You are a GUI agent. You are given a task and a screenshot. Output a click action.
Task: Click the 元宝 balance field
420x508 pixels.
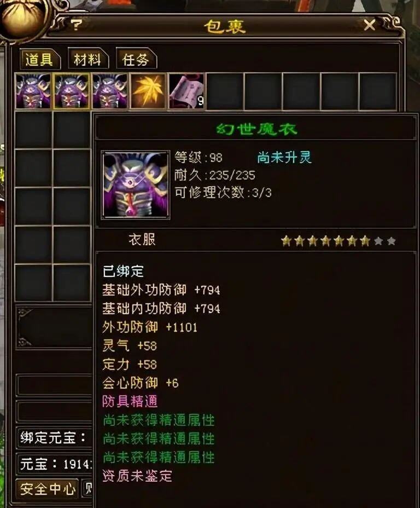click(x=54, y=464)
